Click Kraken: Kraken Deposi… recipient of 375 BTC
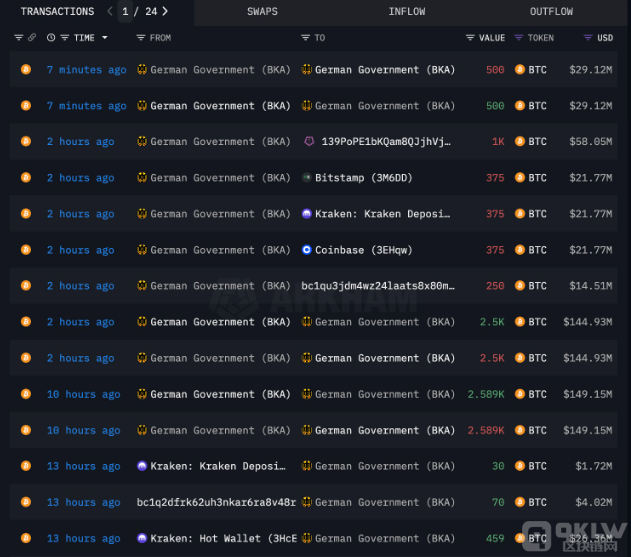 (x=382, y=214)
